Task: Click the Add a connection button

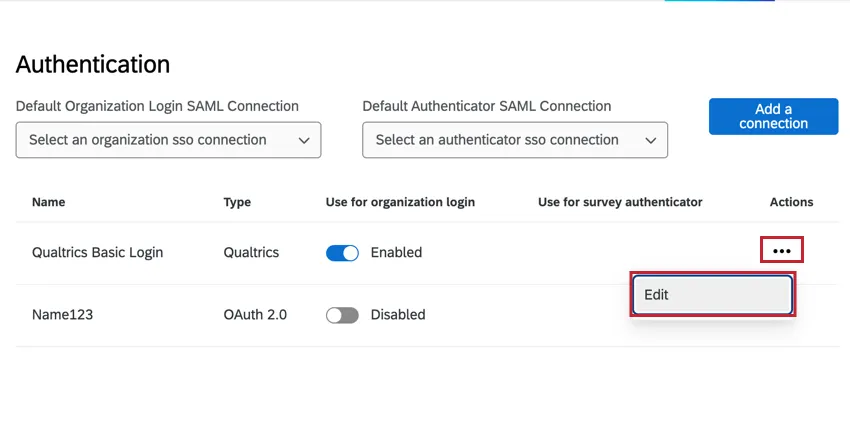Action: click(x=773, y=116)
